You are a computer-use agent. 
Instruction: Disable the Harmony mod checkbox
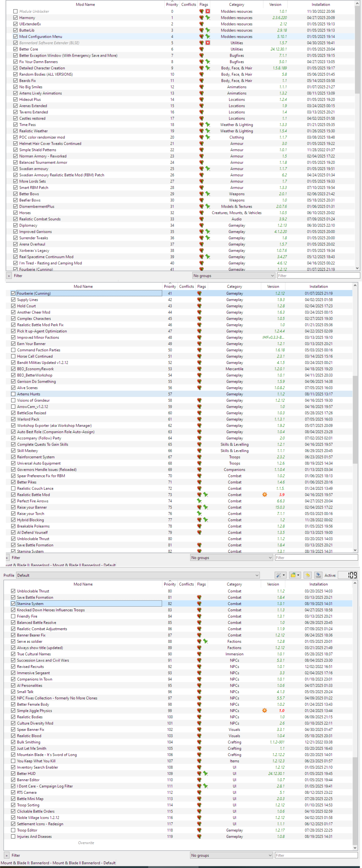(15, 18)
